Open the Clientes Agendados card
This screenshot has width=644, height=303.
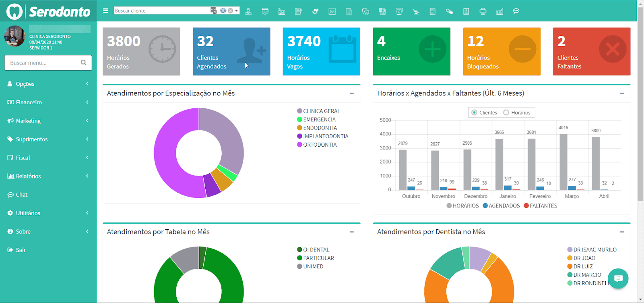pyautogui.click(x=231, y=52)
